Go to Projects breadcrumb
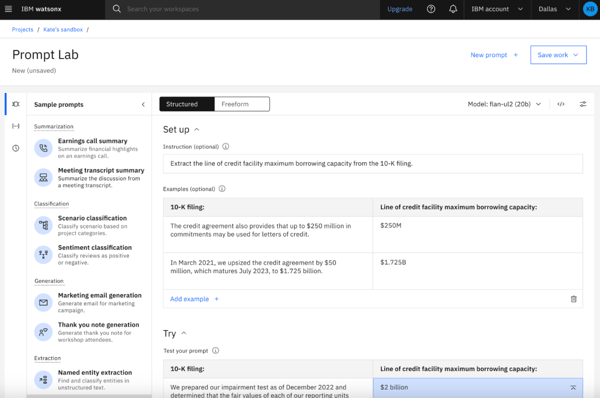The width and height of the screenshot is (600, 398). 23,29
